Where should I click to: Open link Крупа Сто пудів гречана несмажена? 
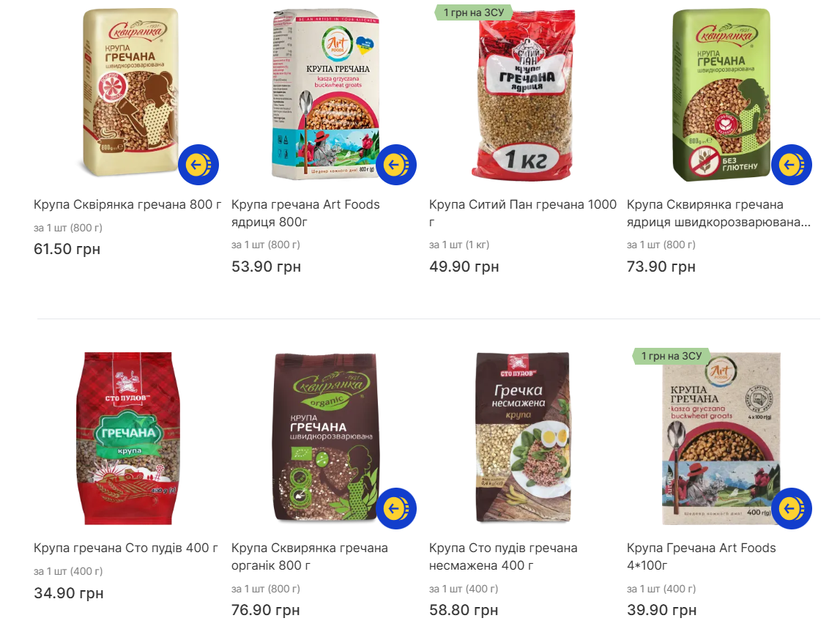[x=503, y=557]
